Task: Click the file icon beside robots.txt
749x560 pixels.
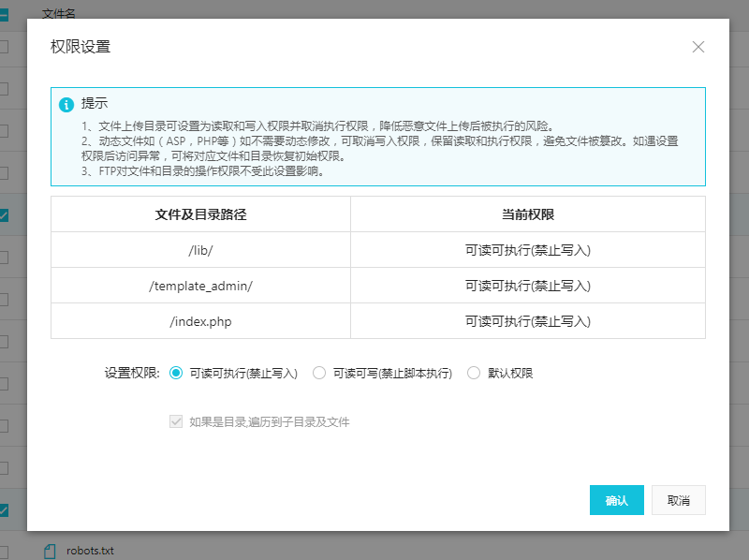Action: [x=51, y=551]
